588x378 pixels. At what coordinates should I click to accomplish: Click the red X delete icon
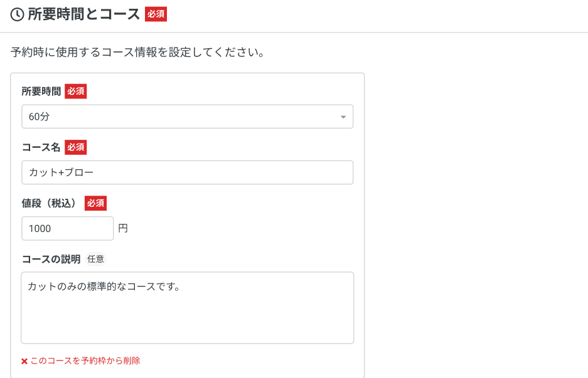[x=24, y=361]
